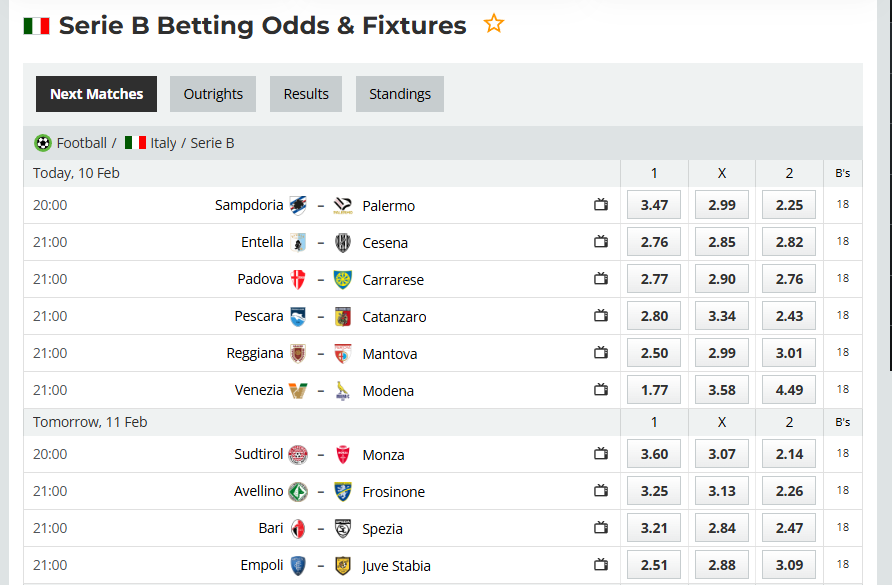Click the Juve Stabia team crest
Image resolution: width=892 pixels, height=585 pixels.
[342, 565]
